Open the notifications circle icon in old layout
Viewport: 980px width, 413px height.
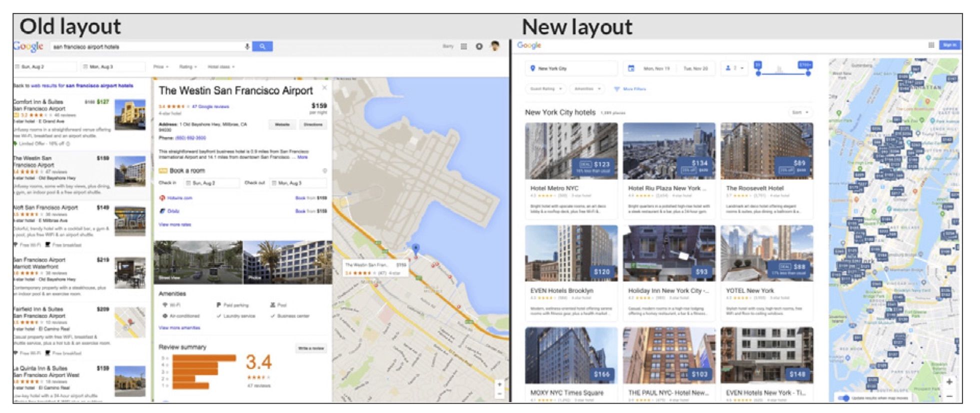tap(479, 46)
